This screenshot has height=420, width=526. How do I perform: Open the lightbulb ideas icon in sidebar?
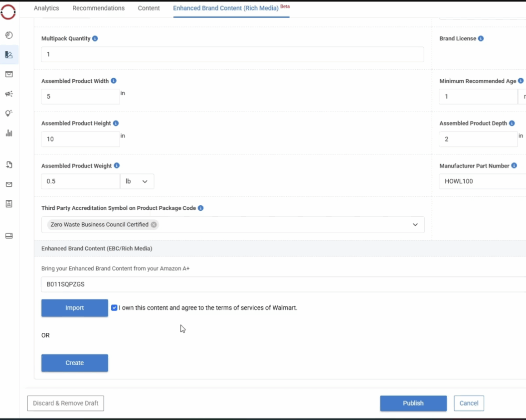pos(8,113)
